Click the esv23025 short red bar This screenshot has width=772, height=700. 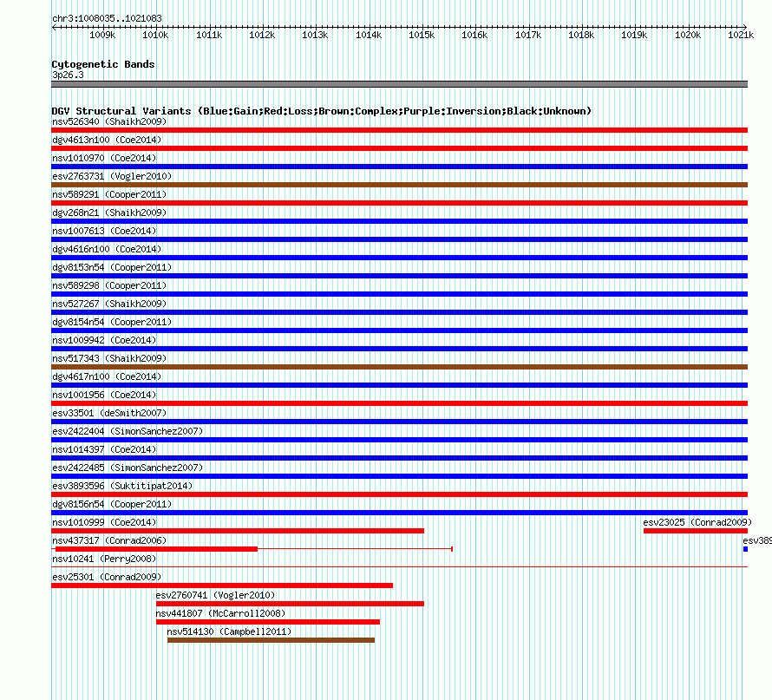pos(696,531)
